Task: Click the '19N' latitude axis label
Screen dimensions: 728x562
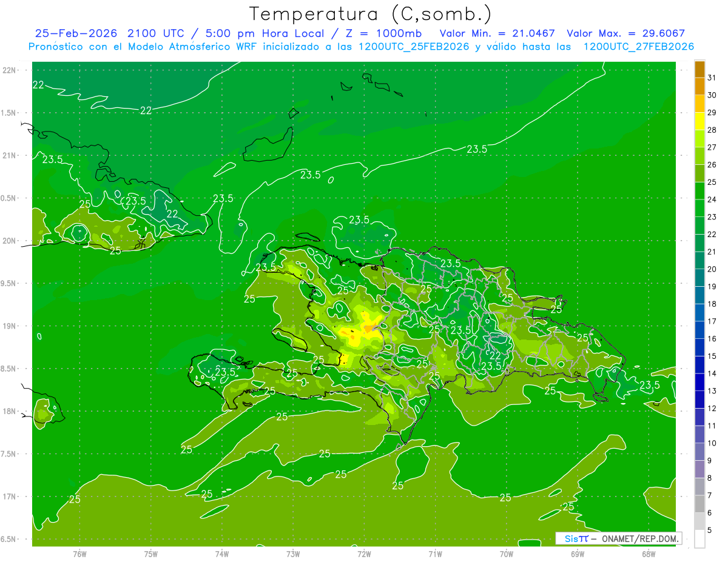Action: [10, 326]
